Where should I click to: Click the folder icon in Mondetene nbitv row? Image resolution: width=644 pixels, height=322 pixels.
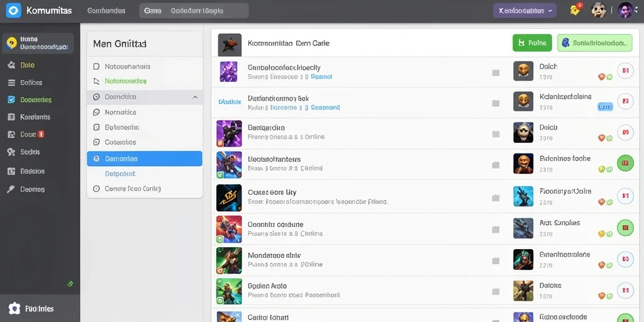pos(496,261)
